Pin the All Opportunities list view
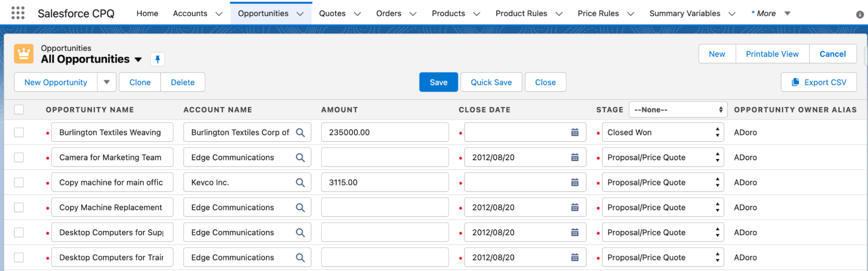The width and height of the screenshot is (868, 271). coord(158,59)
